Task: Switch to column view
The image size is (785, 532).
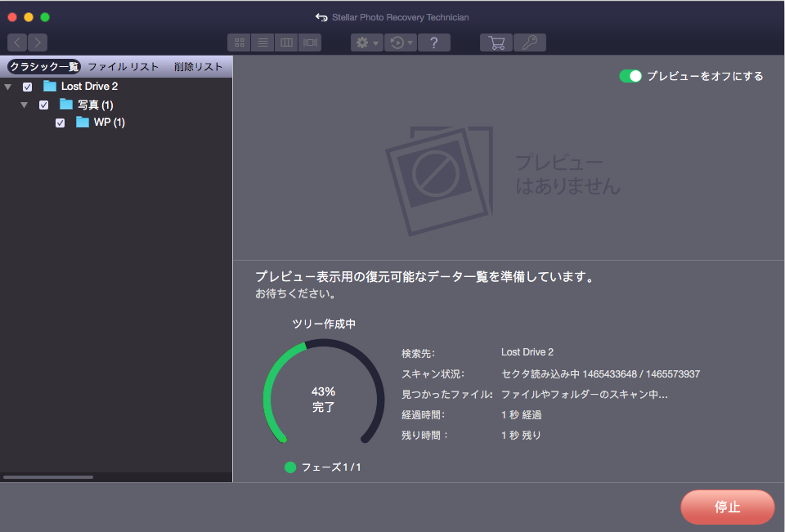Action: point(286,42)
